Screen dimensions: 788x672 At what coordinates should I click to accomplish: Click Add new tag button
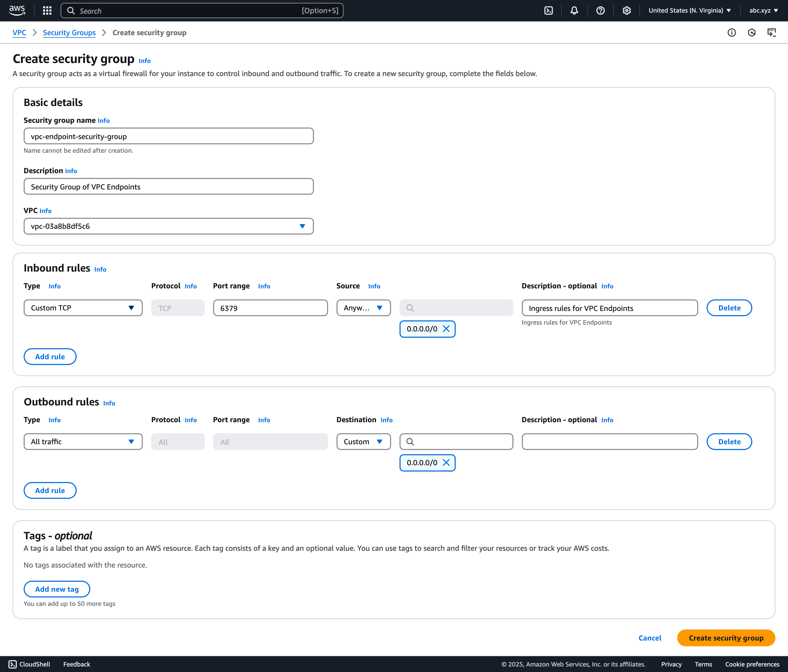57,589
